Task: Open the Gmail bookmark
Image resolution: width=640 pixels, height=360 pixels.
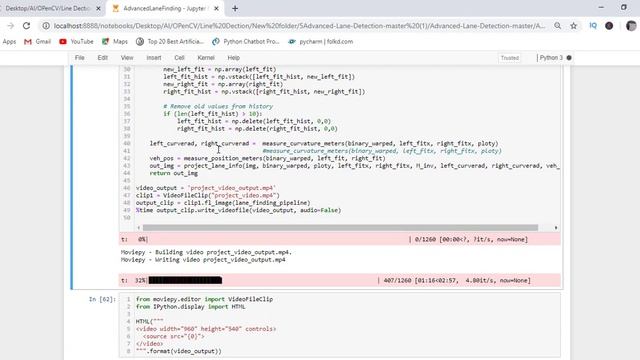Action: pyautogui.click(x=38, y=42)
